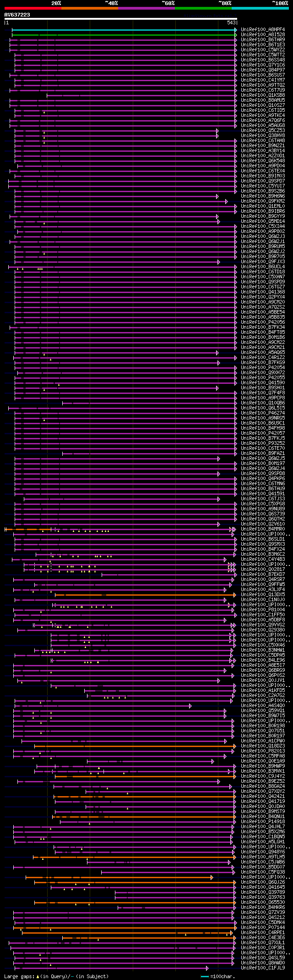Click label UniRef100_Q6K548
The width and height of the screenshot is (293, 980).
coord(263,161)
